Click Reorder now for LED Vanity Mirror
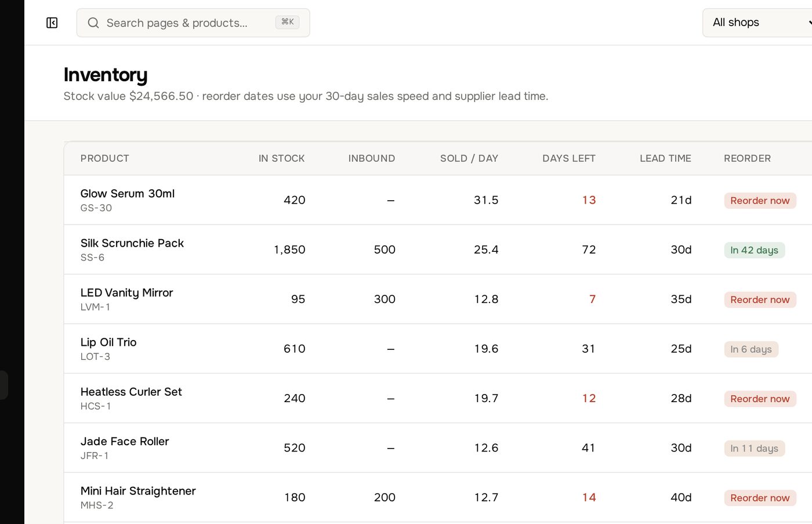 coord(760,300)
